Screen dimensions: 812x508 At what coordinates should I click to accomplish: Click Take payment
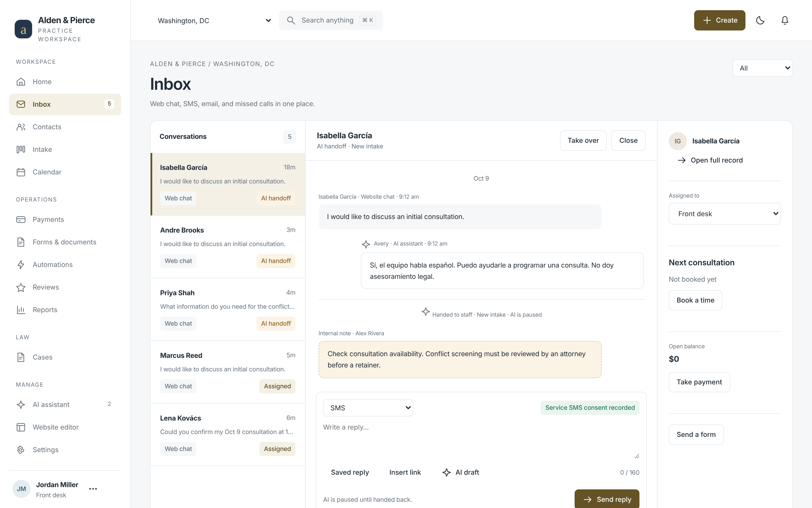coord(699,382)
